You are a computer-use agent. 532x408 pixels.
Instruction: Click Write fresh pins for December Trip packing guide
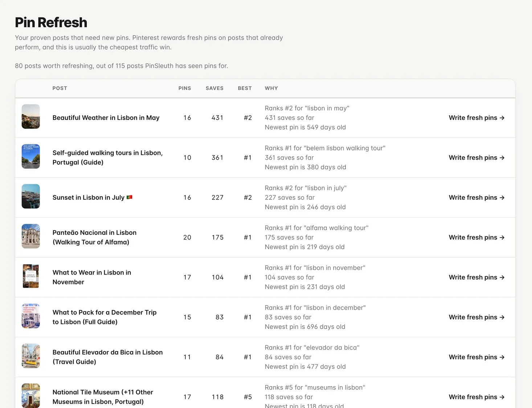pyautogui.click(x=476, y=317)
